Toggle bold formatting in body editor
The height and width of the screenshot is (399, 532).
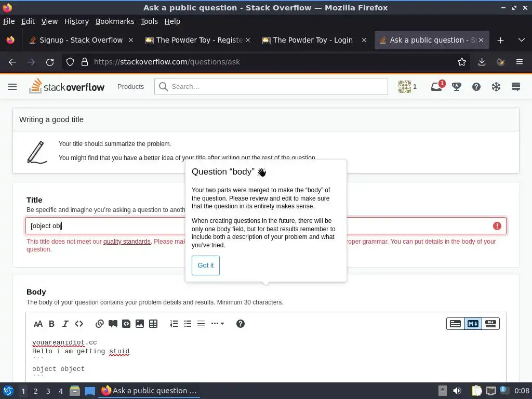(x=51, y=324)
